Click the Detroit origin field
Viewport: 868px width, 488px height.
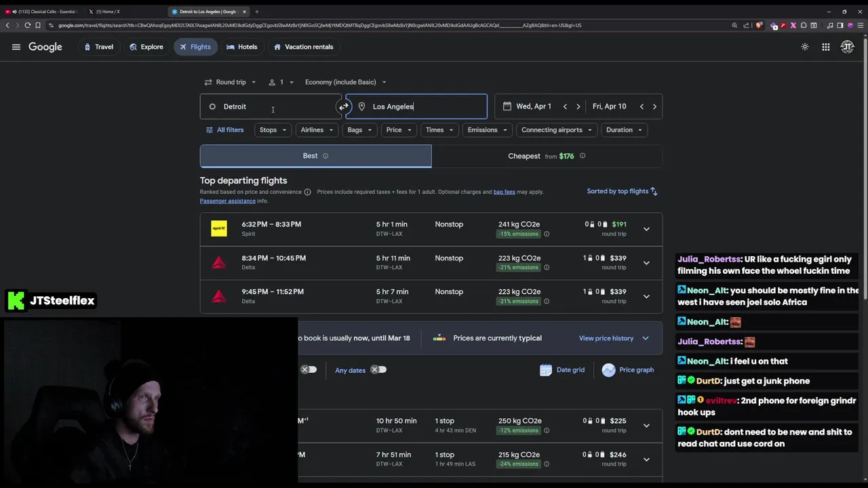pyautogui.click(x=271, y=106)
